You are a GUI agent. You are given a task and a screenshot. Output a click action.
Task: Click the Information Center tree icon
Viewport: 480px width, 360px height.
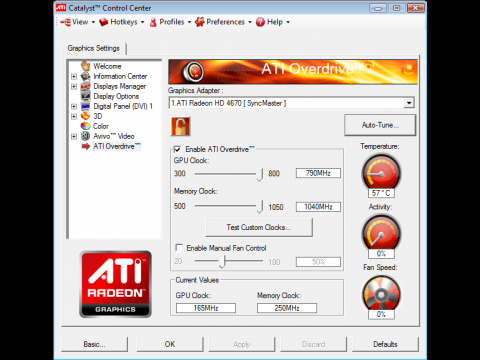(86, 76)
